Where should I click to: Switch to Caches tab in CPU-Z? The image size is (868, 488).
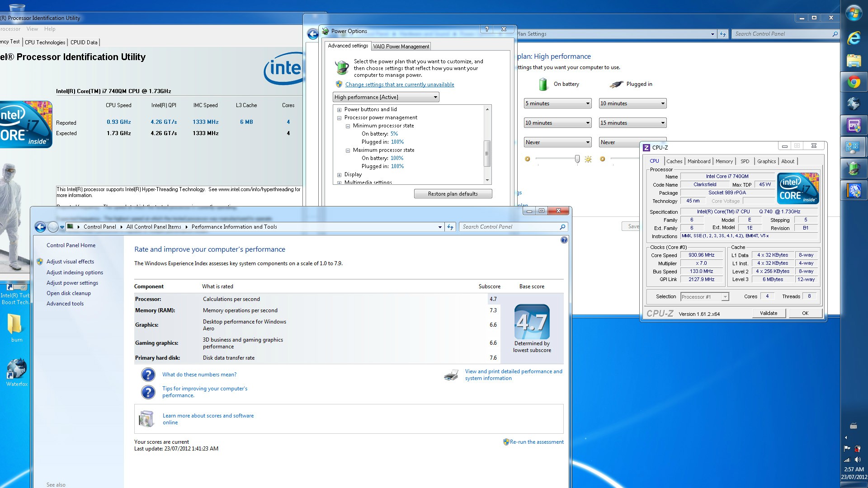coord(674,161)
